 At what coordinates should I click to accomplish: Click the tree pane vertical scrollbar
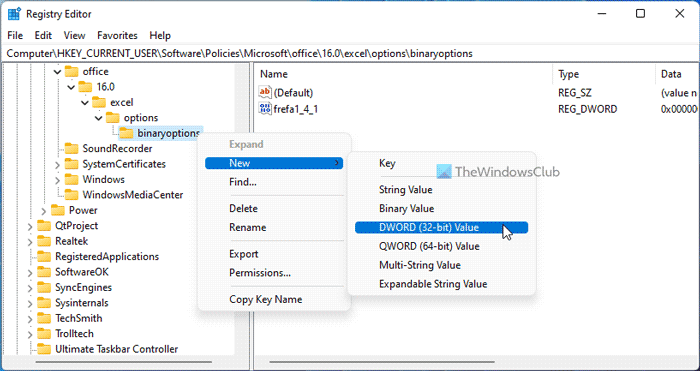[242, 210]
